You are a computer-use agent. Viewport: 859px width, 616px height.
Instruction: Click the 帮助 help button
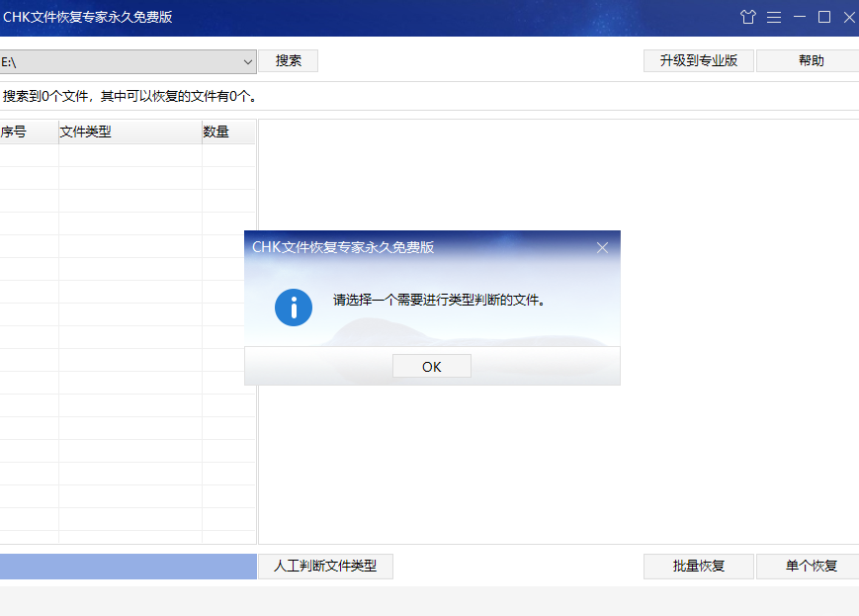point(808,60)
